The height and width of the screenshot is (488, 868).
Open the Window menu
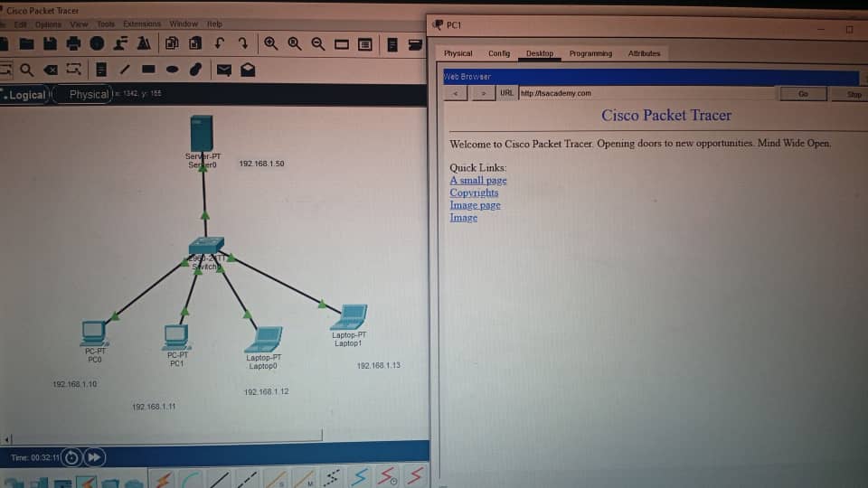[184, 23]
